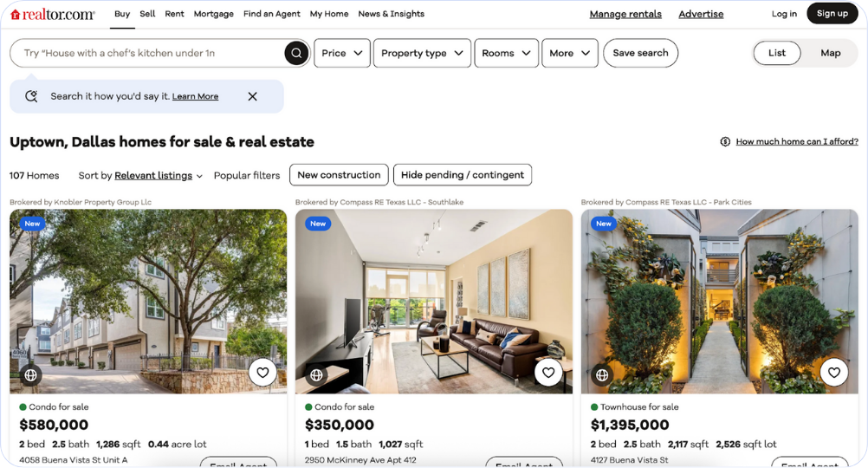Toggle New construction filter
The height and width of the screenshot is (468, 868).
339,175
